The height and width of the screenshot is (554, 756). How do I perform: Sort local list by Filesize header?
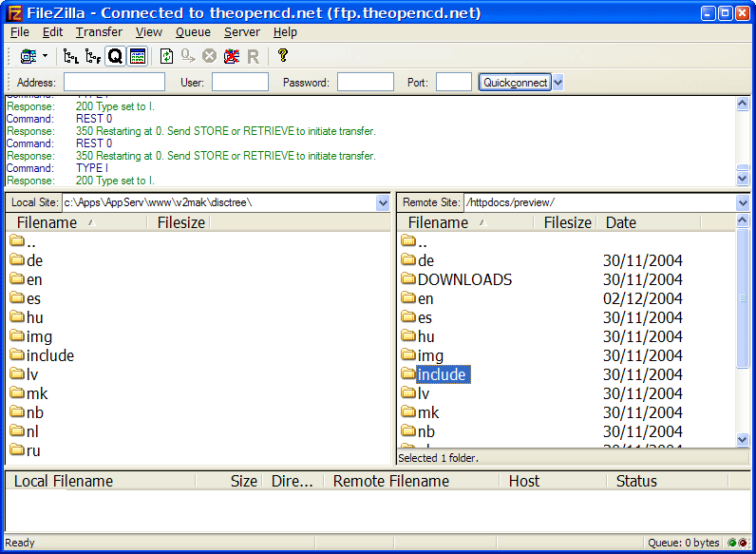click(x=180, y=222)
